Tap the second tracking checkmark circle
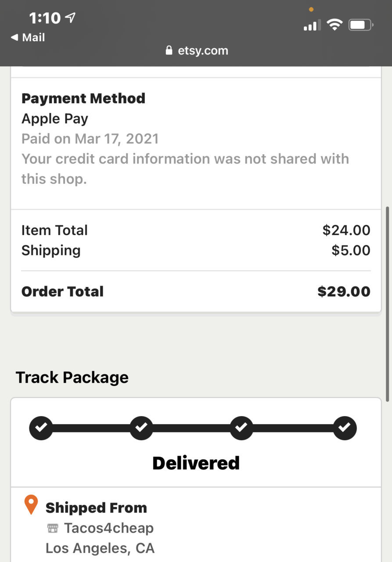This screenshot has width=392, height=562. (141, 428)
